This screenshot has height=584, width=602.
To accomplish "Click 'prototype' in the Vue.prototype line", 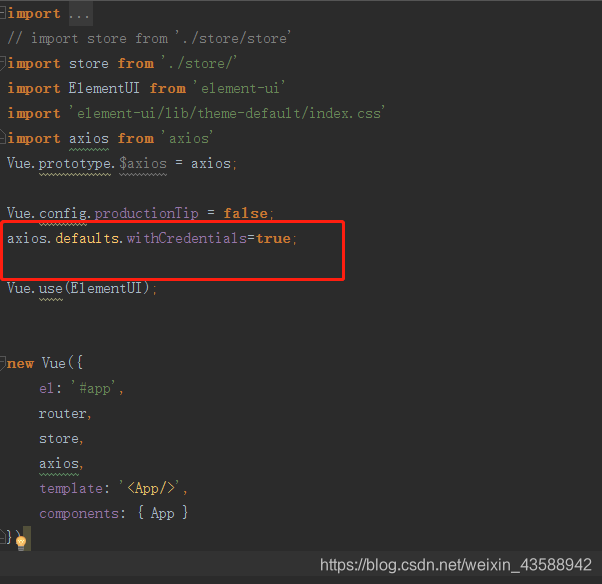I will click(x=75, y=164).
